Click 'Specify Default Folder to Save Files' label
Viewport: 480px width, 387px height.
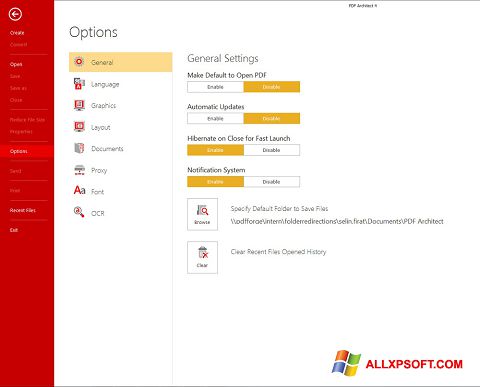tap(279, 209)
